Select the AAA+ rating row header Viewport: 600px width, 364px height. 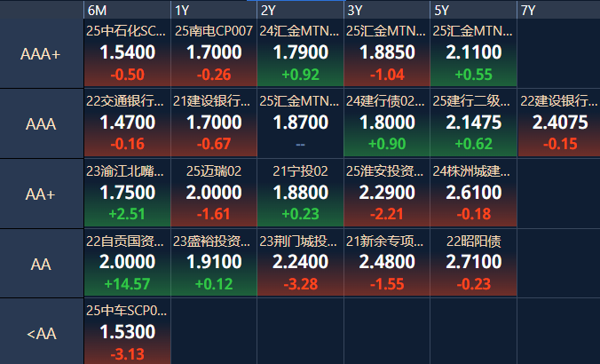[x=41, y=53]
